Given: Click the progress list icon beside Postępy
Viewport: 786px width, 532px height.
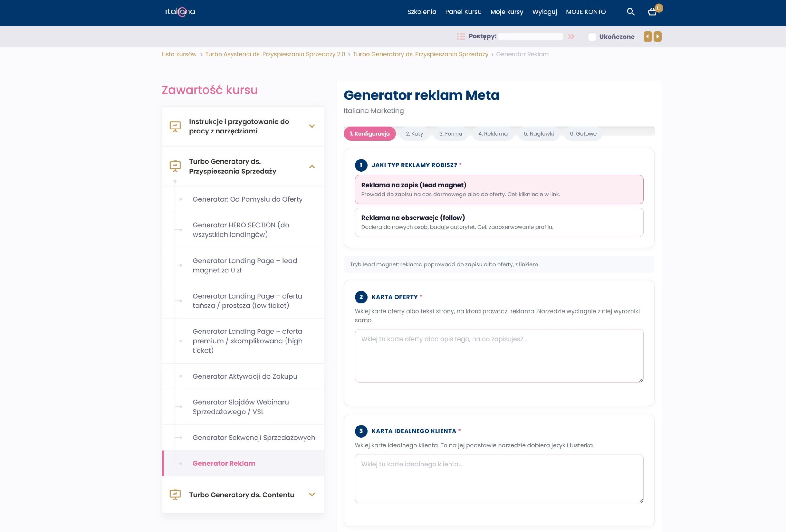Looking at the screenshot, I should click(x=461, y=37).
